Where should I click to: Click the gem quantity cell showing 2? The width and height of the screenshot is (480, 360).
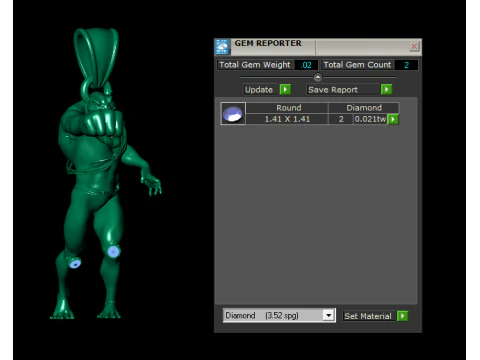(x=341, y=119)
